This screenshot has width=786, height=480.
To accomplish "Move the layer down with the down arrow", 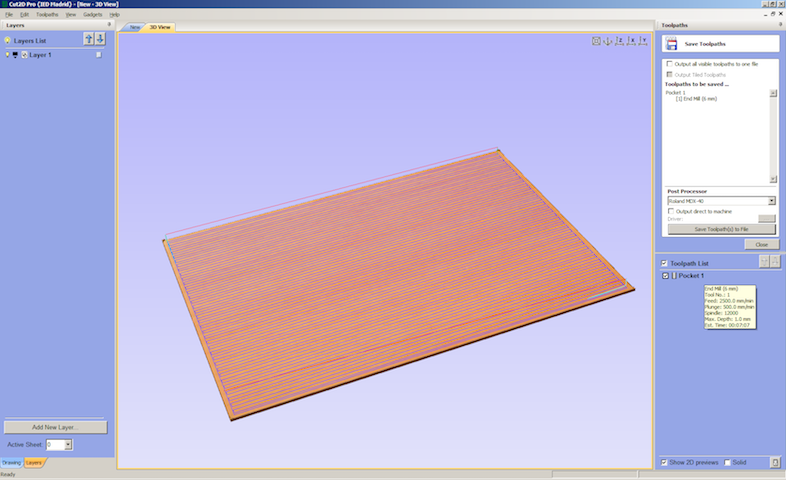I will pyautogui.click(x=100, y=39).
